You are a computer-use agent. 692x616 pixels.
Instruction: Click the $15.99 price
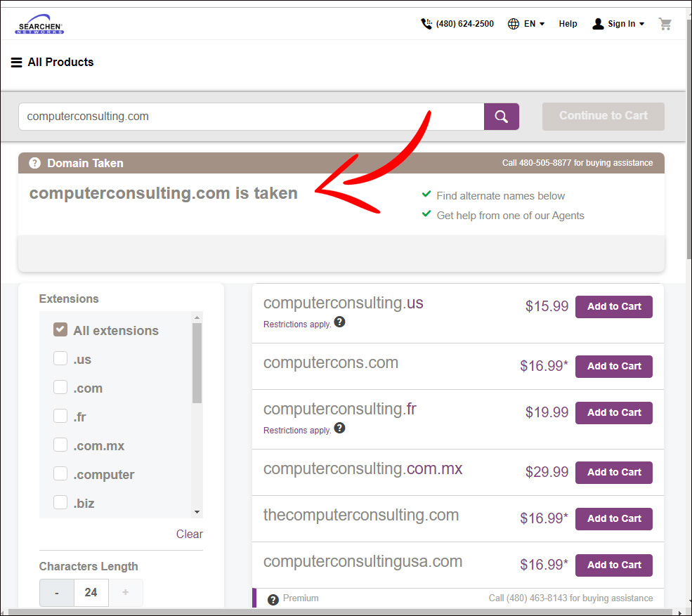pos(547,306)
